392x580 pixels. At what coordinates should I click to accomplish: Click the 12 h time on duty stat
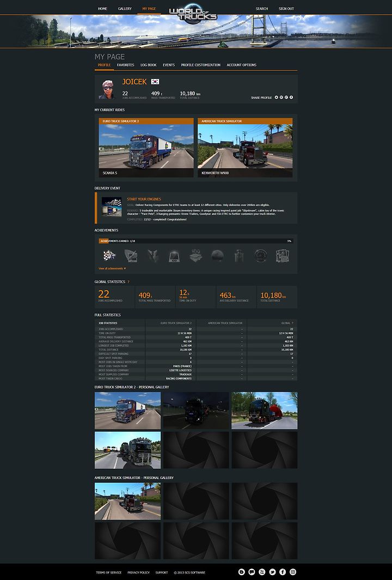[196, 297]
